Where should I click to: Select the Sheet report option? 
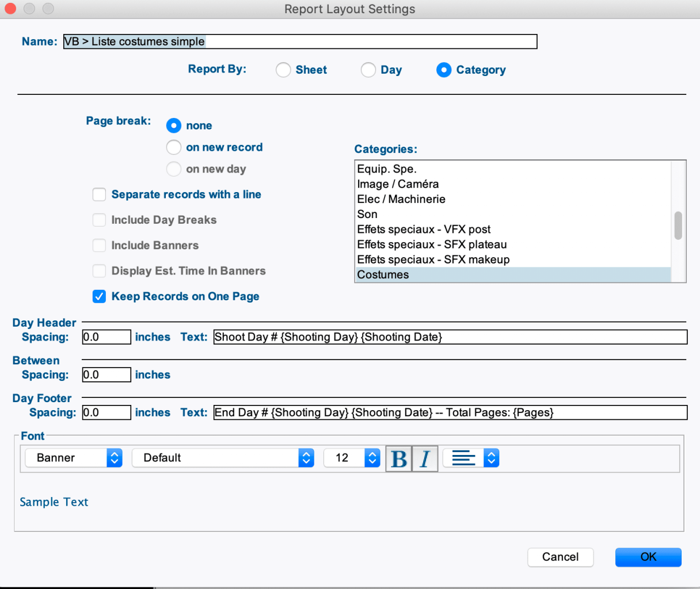click(283, 70)
